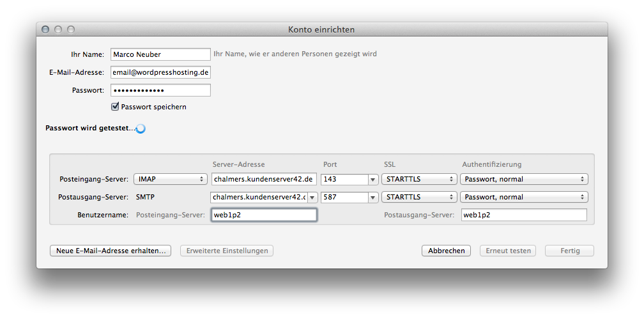
Task: Click Neue E-Mail-Adresse erhalten button
Action: 111,251
